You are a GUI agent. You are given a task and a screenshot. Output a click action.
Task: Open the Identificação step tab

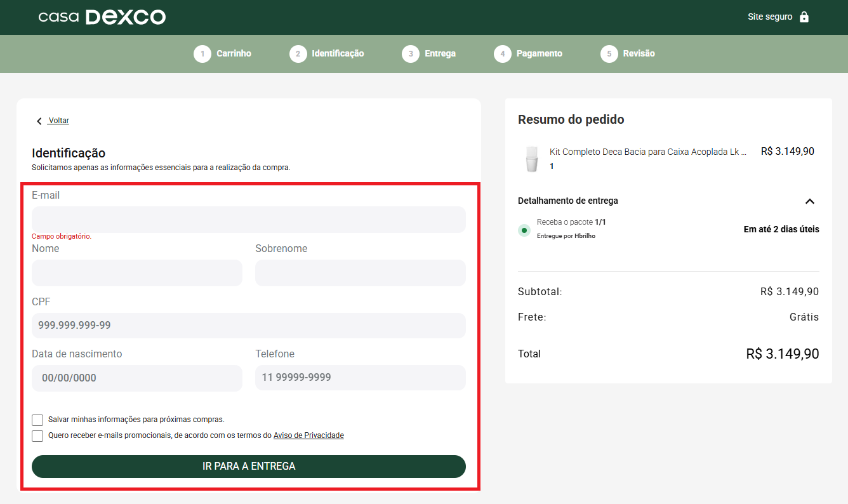[x=338, y=54]
